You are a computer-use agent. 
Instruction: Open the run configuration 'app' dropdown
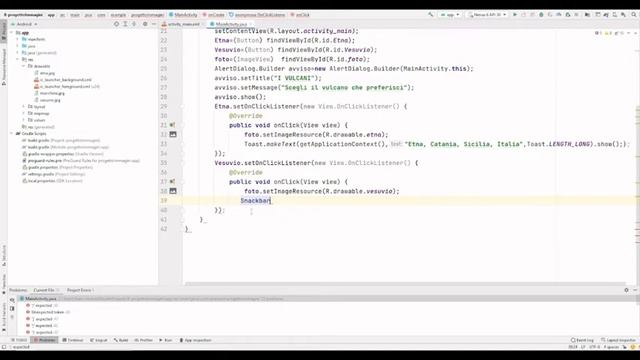pos(450,15)
